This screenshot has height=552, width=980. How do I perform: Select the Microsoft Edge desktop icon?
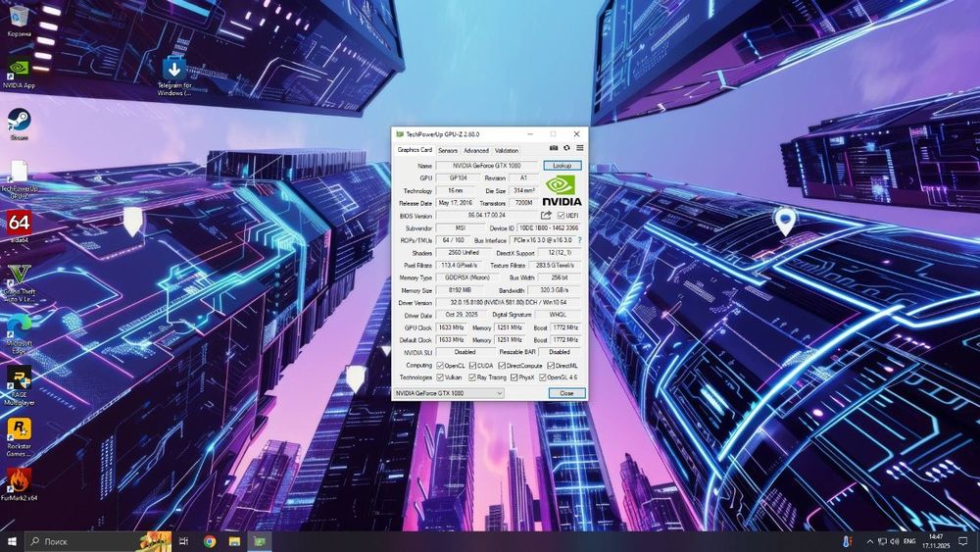click(19, 333)
